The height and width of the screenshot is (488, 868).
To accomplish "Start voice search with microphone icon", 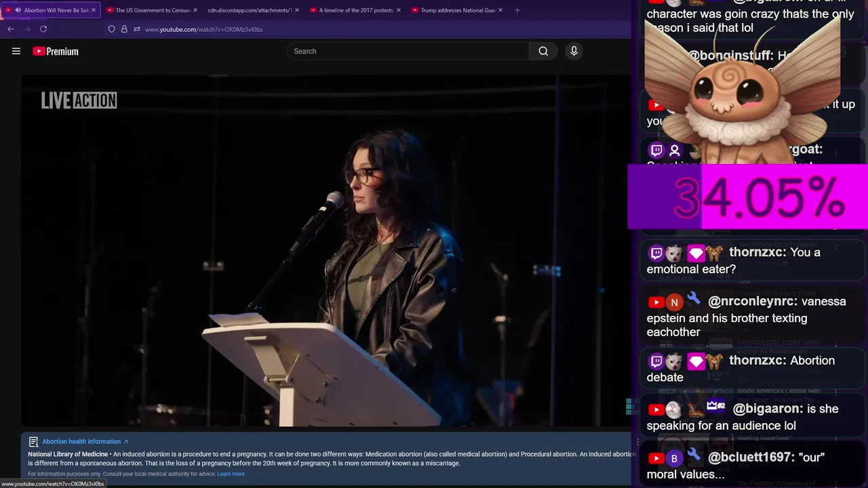I will click(574, 51).
